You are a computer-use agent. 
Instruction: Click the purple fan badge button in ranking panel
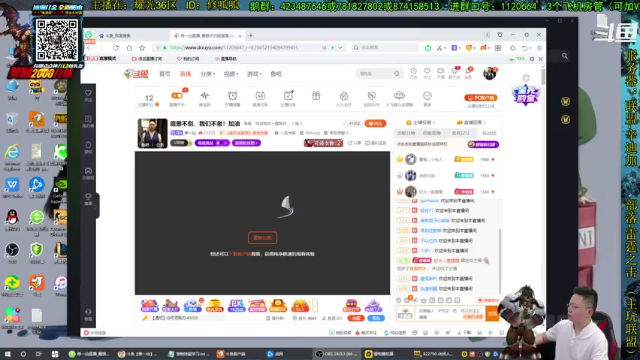(483, 144)
